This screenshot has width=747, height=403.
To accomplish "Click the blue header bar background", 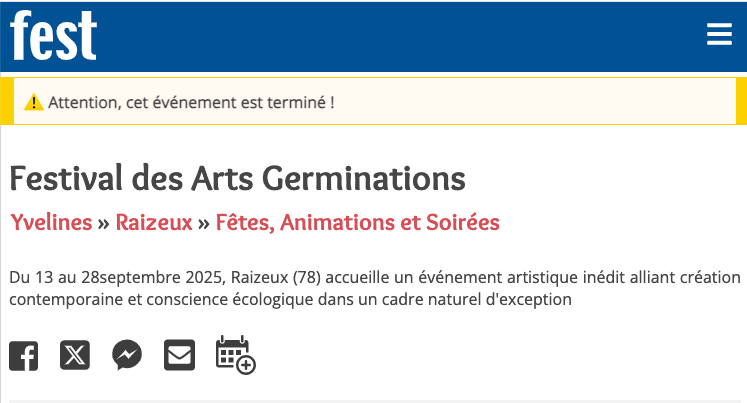I will [x=400, y=36].
